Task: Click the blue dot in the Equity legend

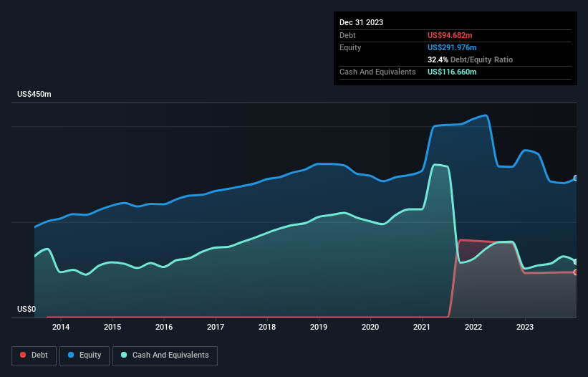Action: [x=72, y=355]
